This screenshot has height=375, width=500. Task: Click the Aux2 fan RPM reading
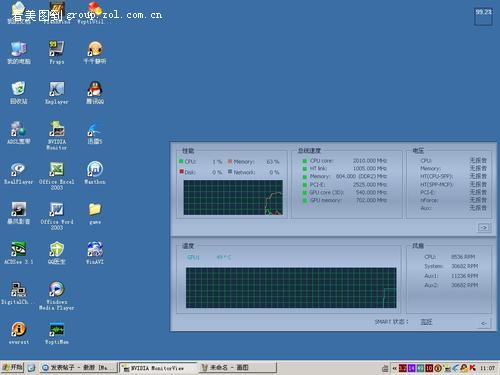[464, 285]
